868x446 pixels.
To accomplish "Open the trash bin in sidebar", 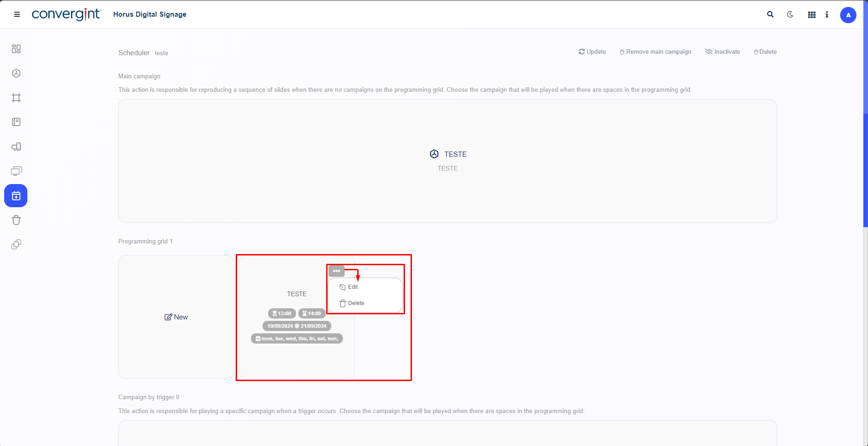I will point(16,220).
